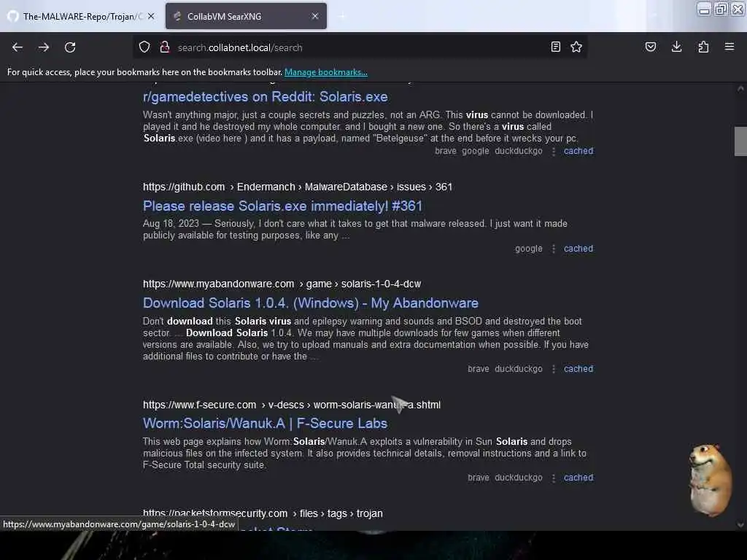Expand options dots for My Abandonware result

(554, 370)
